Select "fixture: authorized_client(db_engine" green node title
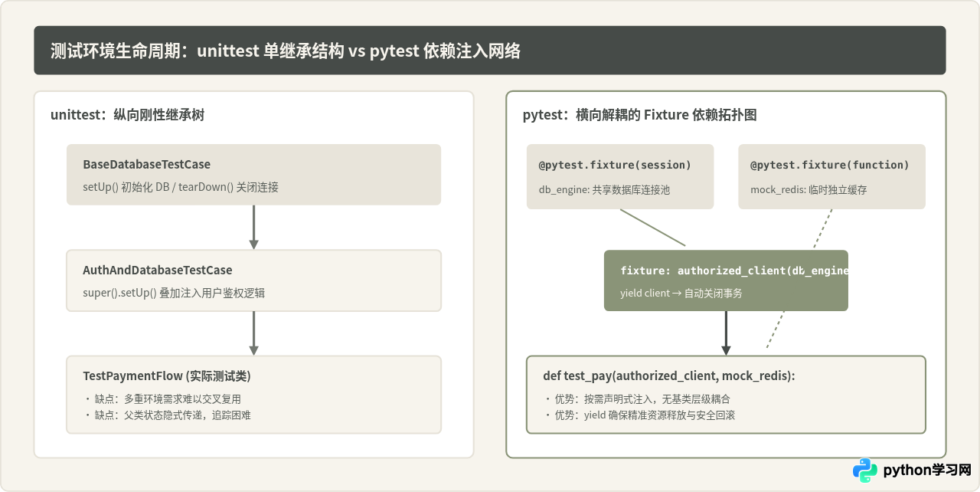 pos(734,270)
